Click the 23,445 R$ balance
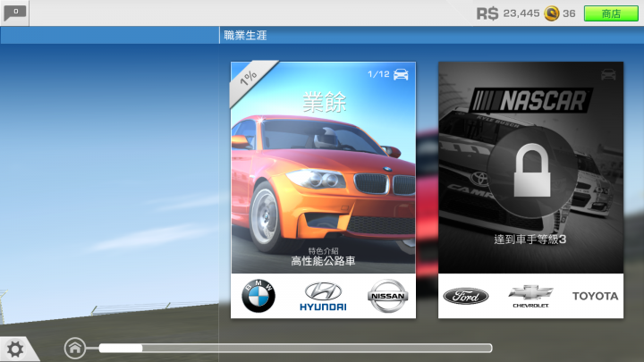This screenshot has width=644, height=362. pyautogui.click(x=521, y=13)
